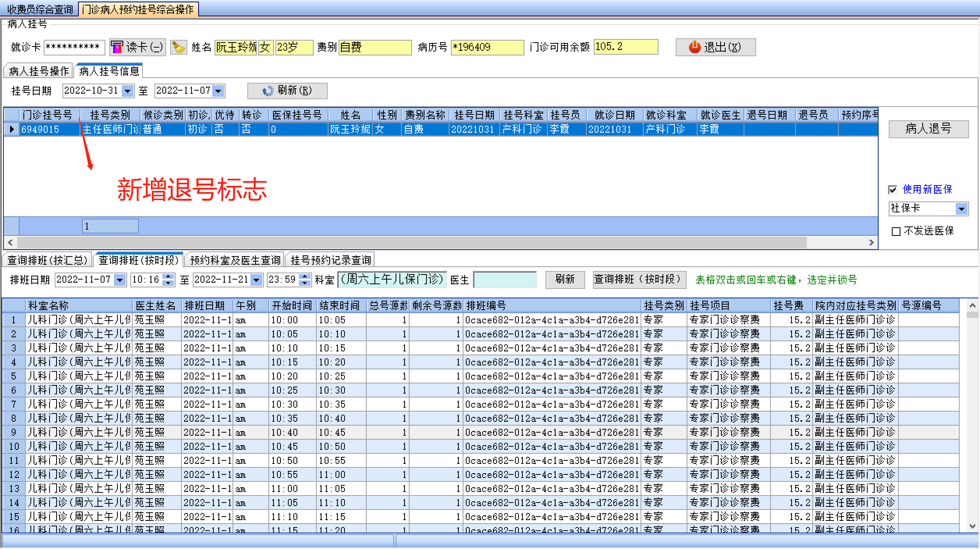
Task: Increase the 10:16 start time with the spinner
Action: pyautogui.click(x=168, y=276)
